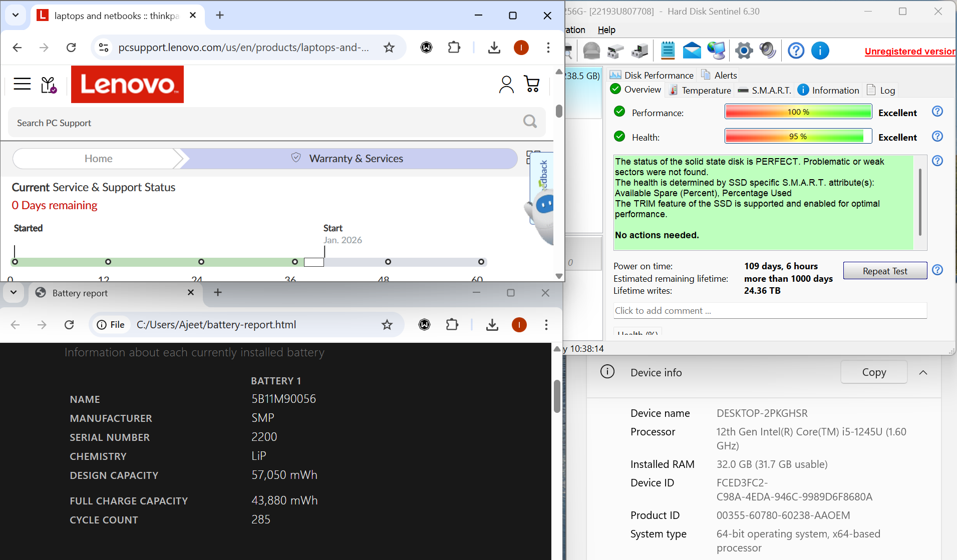957x560 pixels.
Task: Click the 95 % Health bar
Action: tap(798, 137)
